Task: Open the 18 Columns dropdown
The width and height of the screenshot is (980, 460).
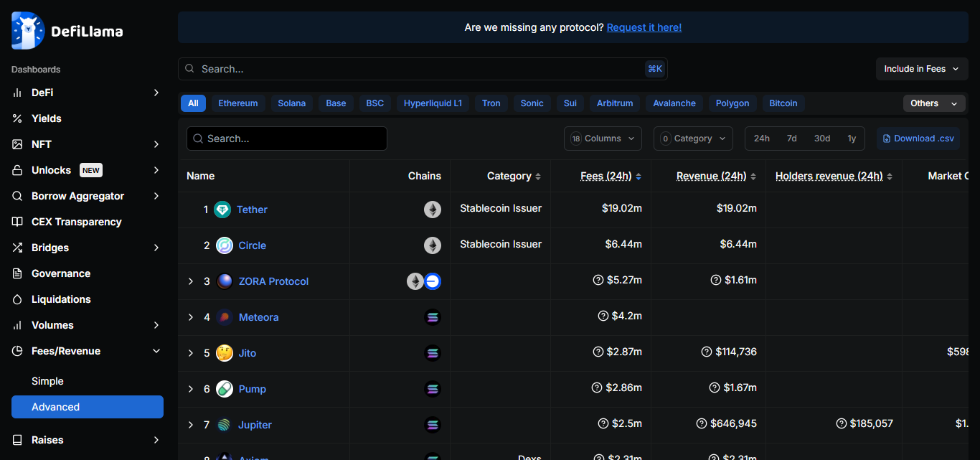Action: (603, 139)
